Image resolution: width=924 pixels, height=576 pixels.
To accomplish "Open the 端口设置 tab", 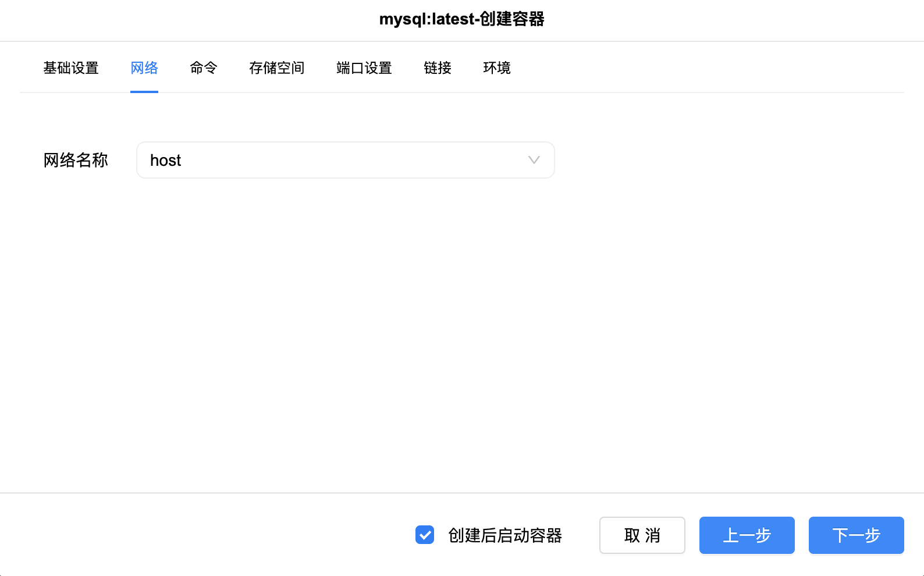I will click(x=364, y=68).
